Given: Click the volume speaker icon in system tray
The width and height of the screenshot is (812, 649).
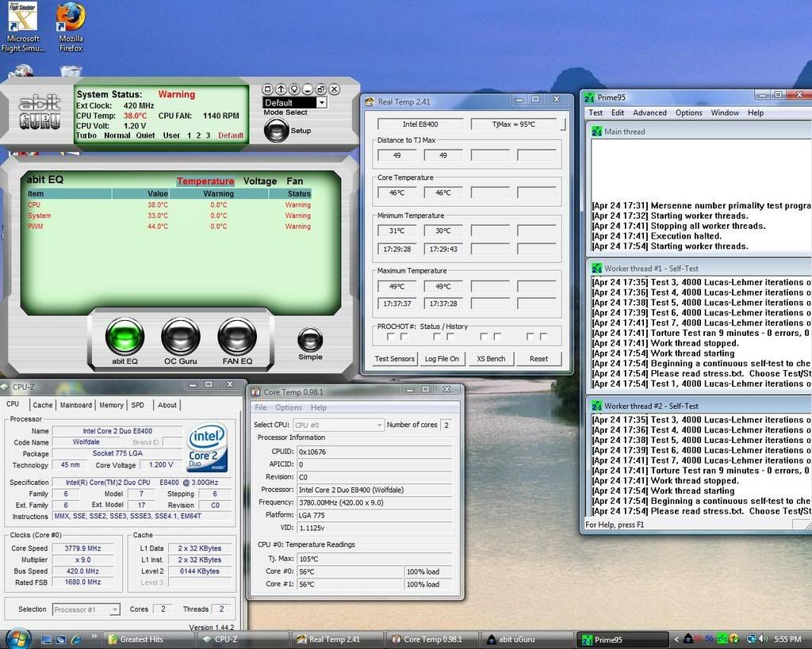Looking at the screenshot, I should pos(763,639).
